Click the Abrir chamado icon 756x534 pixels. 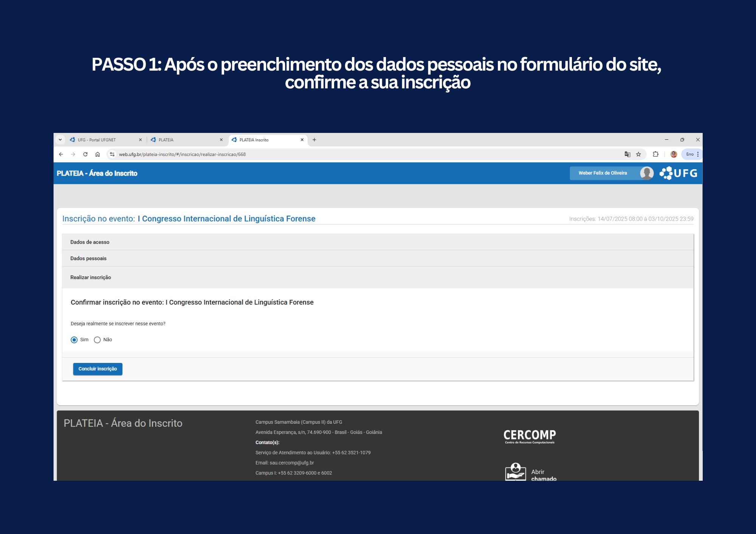point(516,472)
